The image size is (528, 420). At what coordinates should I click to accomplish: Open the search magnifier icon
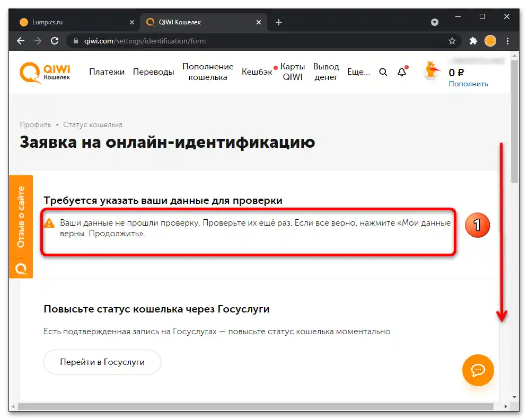383,72
